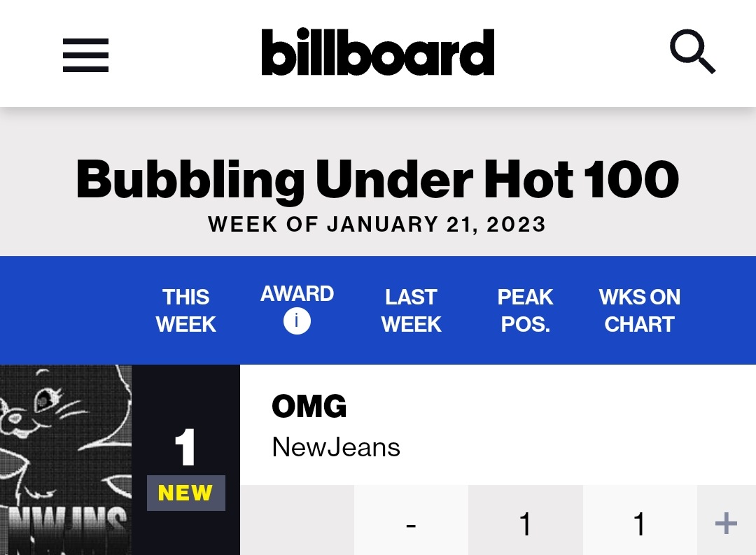Viewport: 756px width, 555px height.
Task: Click the This Week column header
Action: (x=185, y=311)
